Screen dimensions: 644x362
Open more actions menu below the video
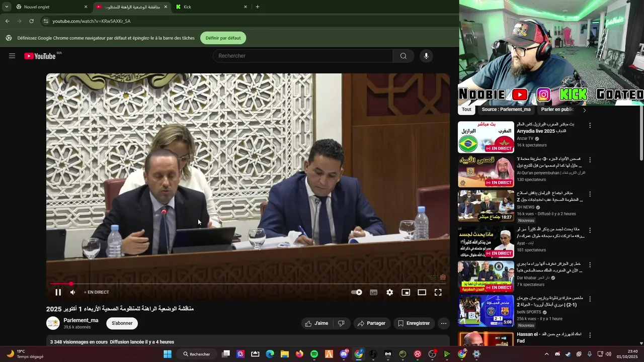[x=443, y=323]
